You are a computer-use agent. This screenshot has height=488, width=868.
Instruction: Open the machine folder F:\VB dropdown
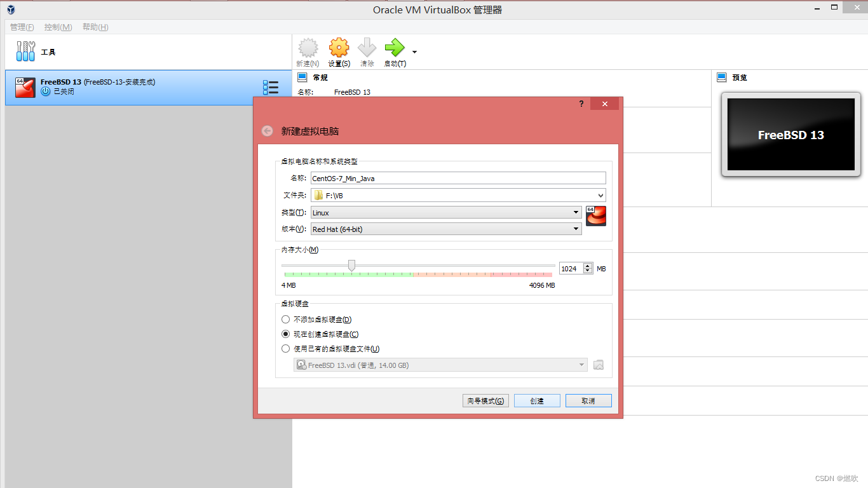[x=458, y=196]
